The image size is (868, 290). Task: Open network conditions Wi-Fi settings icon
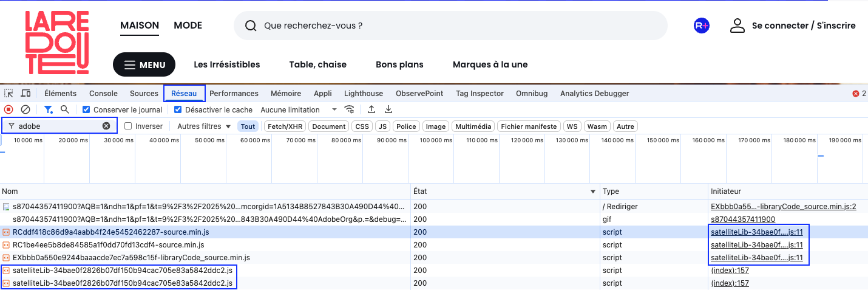click(349, 110)
